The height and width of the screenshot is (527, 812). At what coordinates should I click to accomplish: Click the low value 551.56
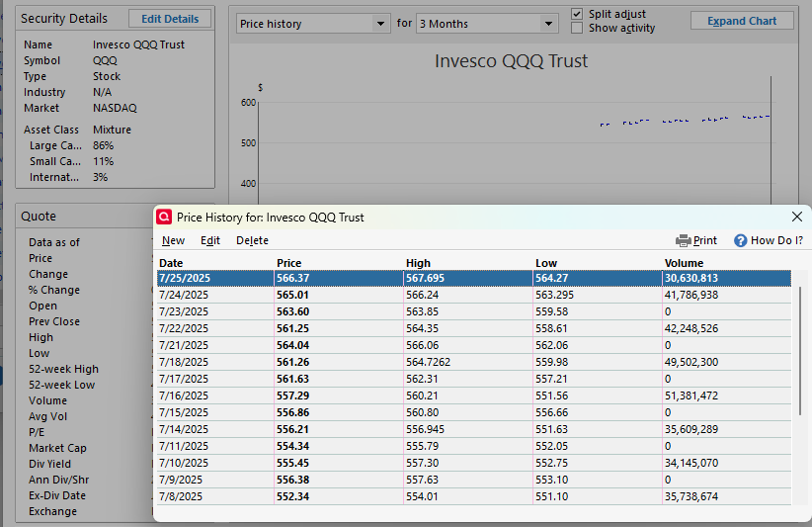tap(551, 395)
